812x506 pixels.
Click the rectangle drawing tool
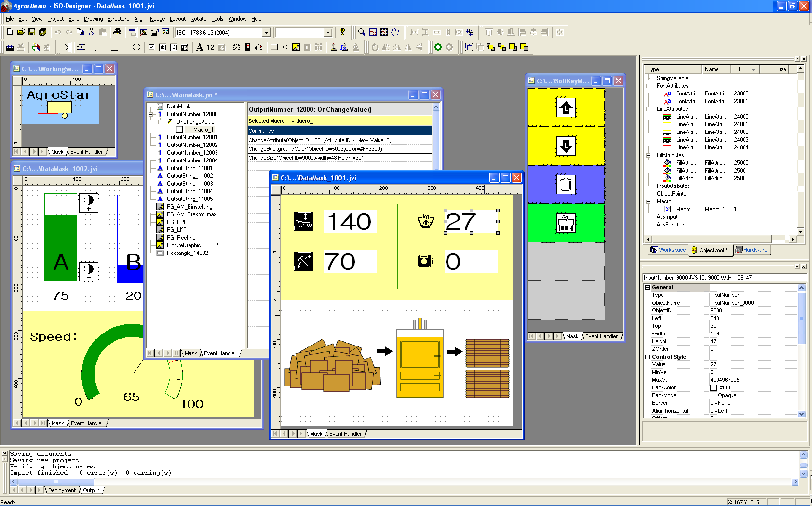coord(125,47)
